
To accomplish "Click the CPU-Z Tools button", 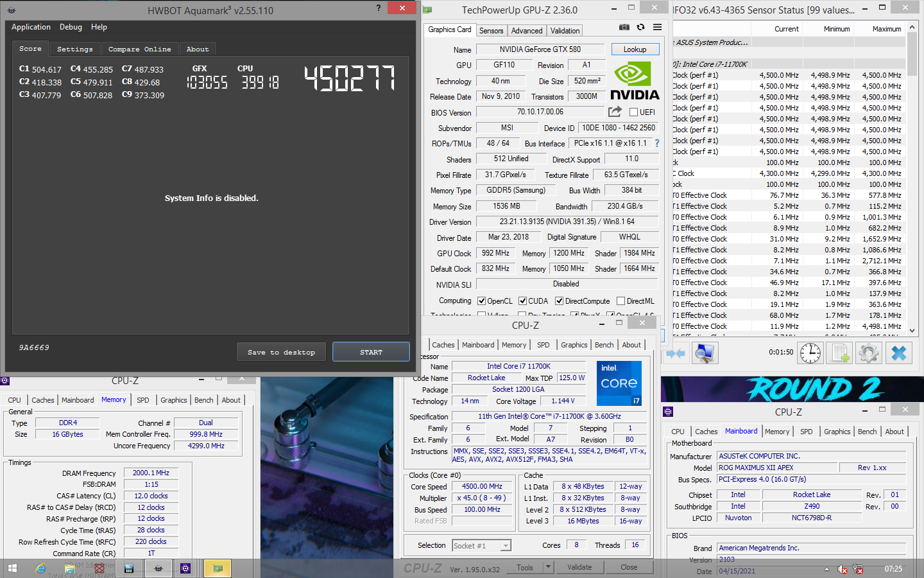I will [x=525, y=567].
